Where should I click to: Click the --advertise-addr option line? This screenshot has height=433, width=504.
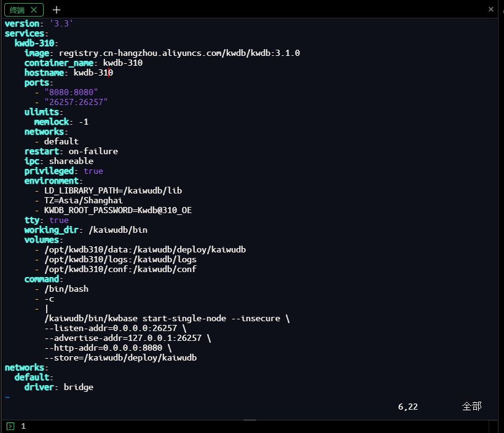click(128, 338)
